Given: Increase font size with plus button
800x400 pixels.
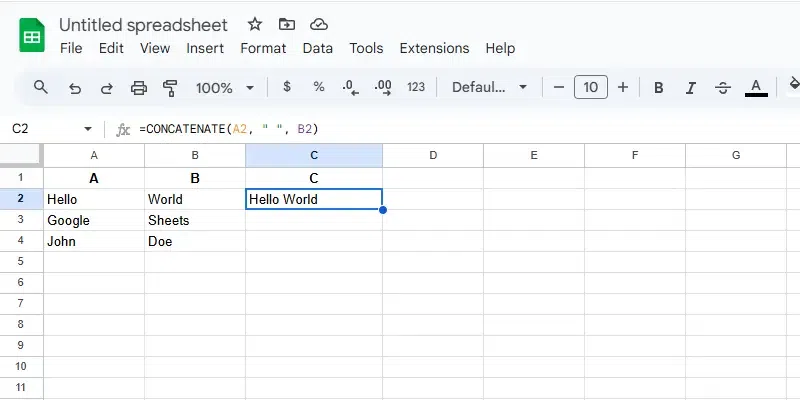Looking at the screenshot, I should [x=623, y=87].
